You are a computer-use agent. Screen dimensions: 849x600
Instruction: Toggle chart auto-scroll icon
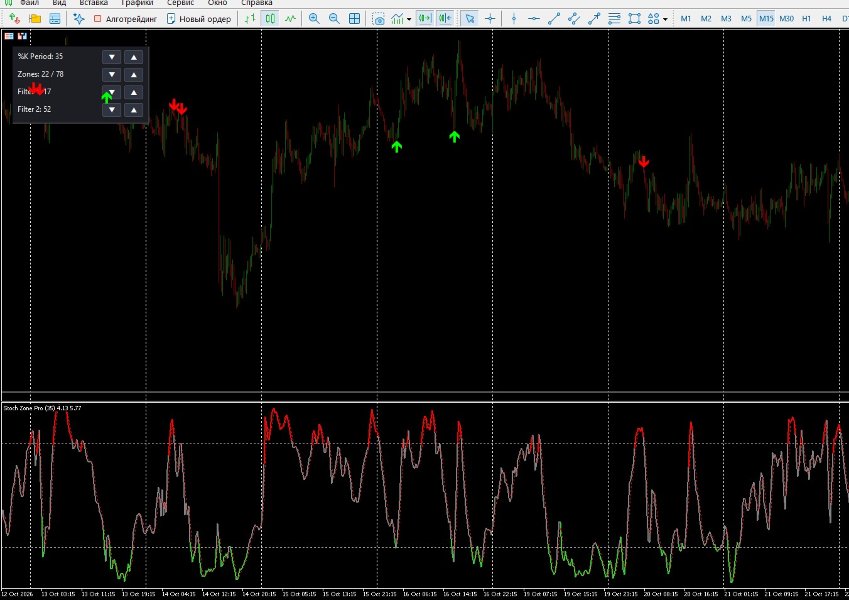[x=424, y=19]
